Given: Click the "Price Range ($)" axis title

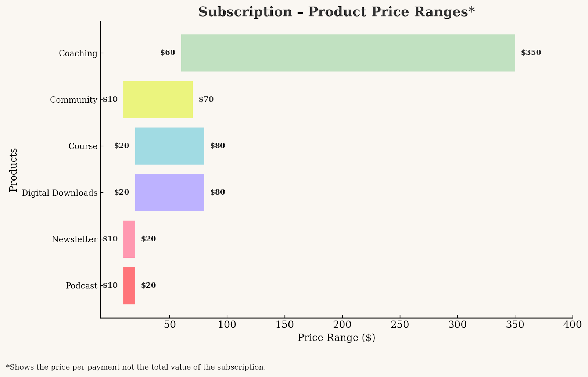Looking at the screenshot, I should tap(336, 338).
